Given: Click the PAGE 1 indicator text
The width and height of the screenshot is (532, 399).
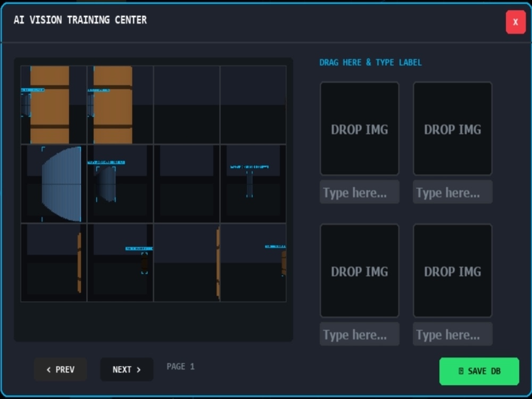Looking at the screenshot, I should pyautogui.click(x=180, y=367).
